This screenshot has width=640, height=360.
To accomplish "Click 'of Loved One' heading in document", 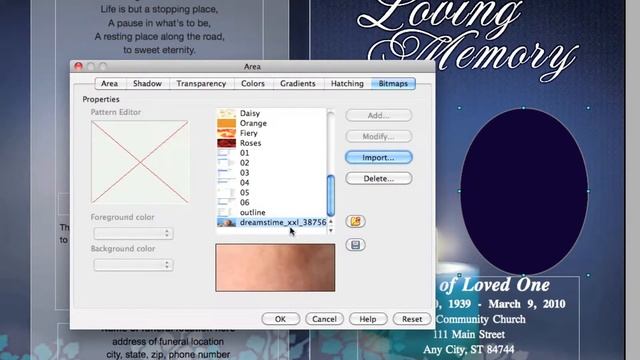I will (x=495, y=285).
